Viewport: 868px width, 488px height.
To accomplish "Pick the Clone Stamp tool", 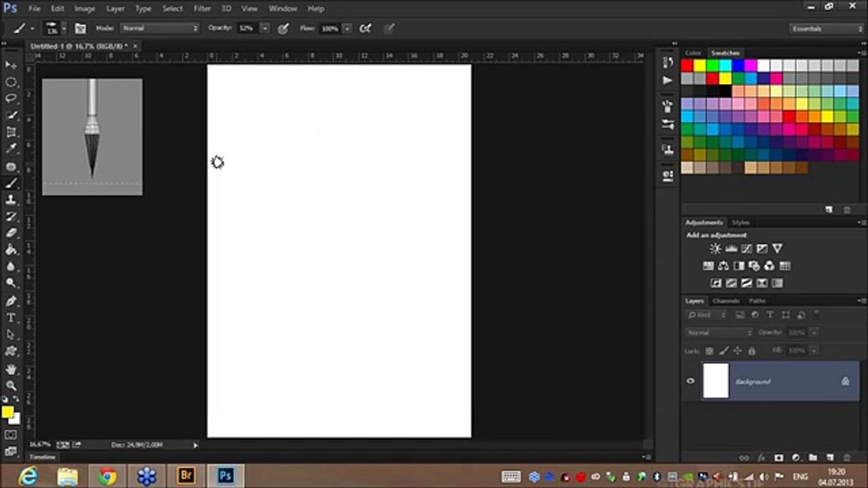I will coord(11,200).
